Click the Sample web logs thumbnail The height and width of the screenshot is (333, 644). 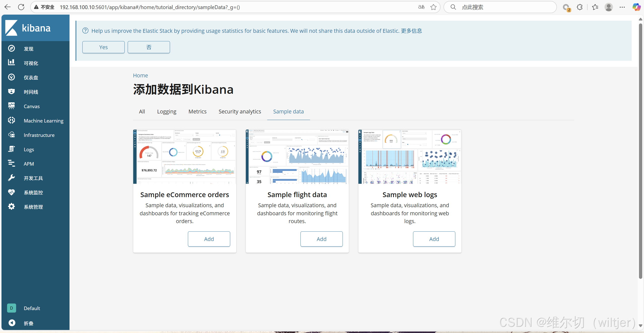click(x=410, y=157)
